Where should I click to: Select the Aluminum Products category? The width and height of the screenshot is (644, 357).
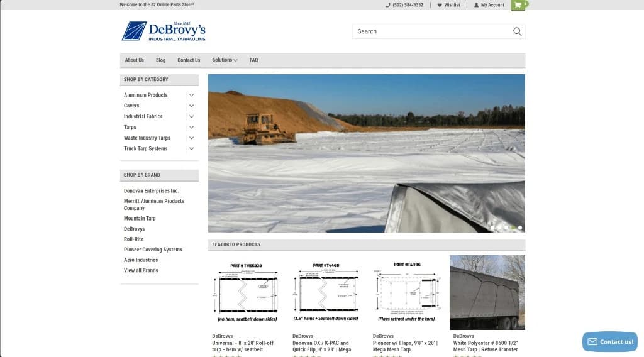click(x=146, y=95)
